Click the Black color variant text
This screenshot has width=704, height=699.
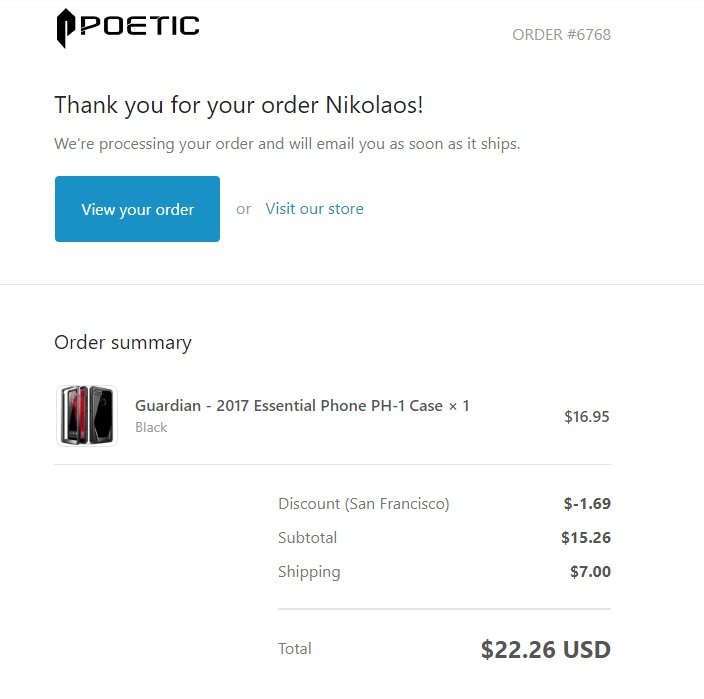(x=151, y=427)
